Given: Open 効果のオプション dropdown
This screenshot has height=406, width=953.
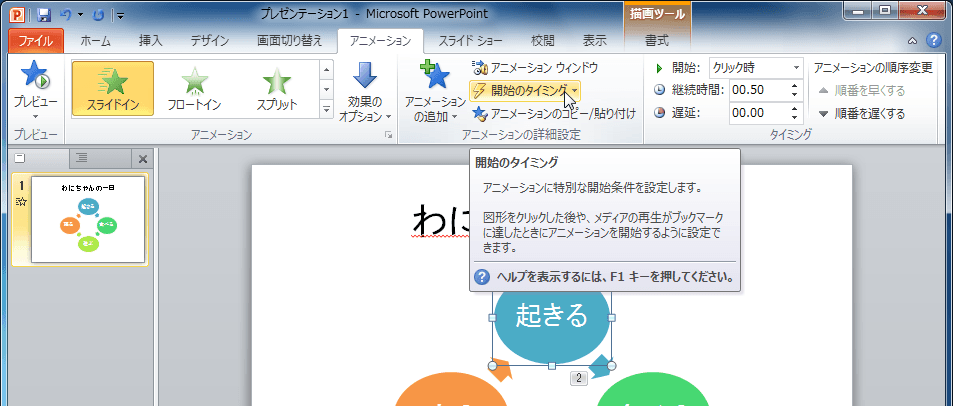Looking at the screenshot, I should 365,91.
